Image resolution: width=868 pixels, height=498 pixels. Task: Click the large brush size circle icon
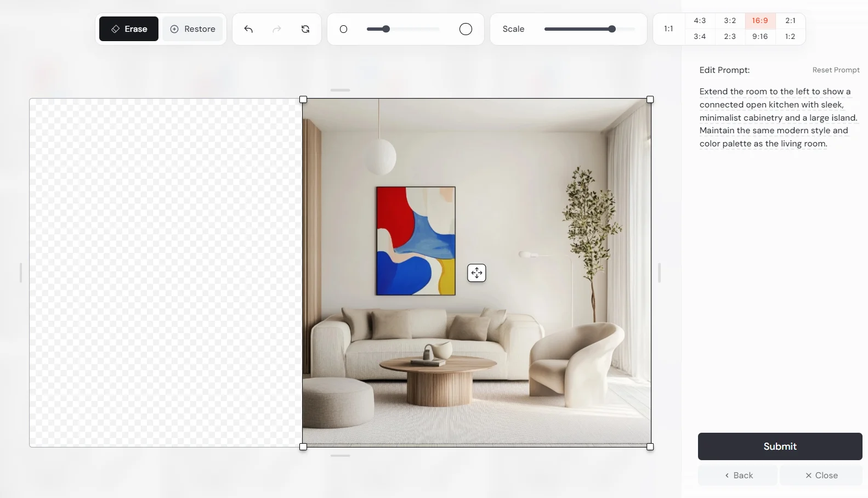(x=466, y=29)
